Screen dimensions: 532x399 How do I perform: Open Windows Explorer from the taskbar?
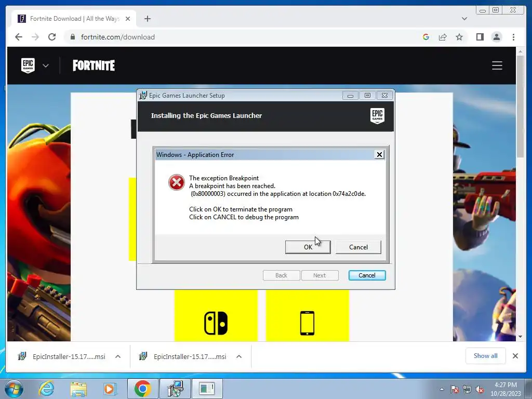coord(78,389)
